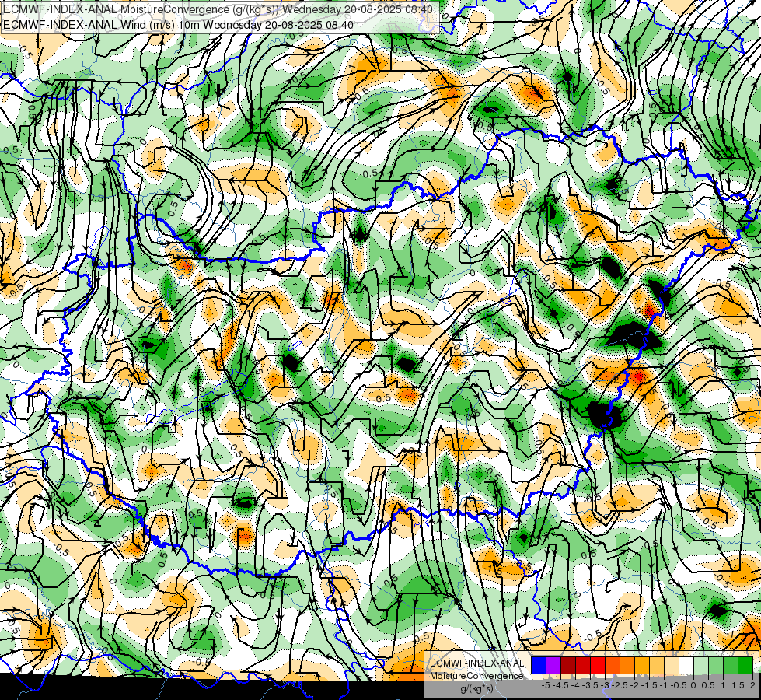Click the legend tick value 2
The width and height of the screenshot is (761, 700).
click(752, 685)
